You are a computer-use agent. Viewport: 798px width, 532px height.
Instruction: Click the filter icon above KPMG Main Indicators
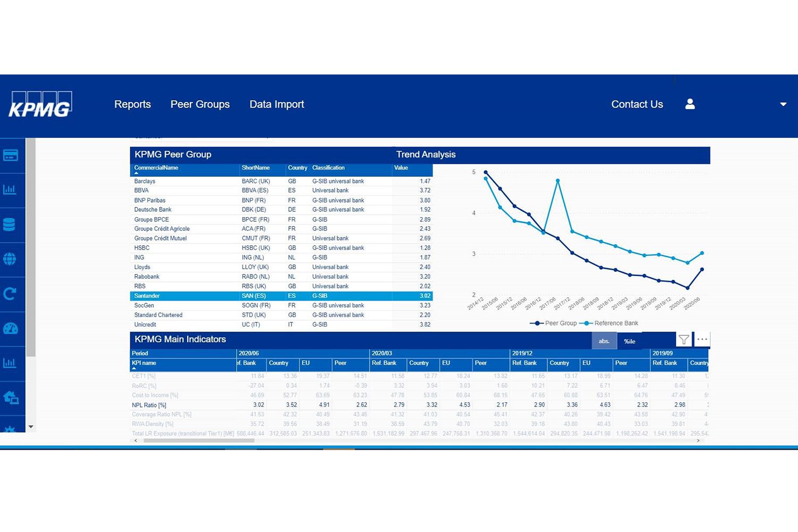click(684, 339)
